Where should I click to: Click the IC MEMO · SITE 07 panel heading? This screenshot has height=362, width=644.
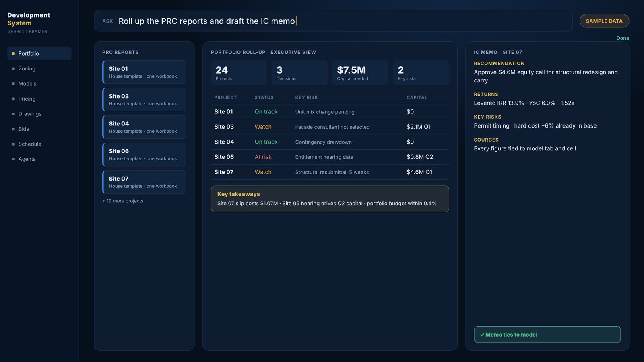click(498, 52)
